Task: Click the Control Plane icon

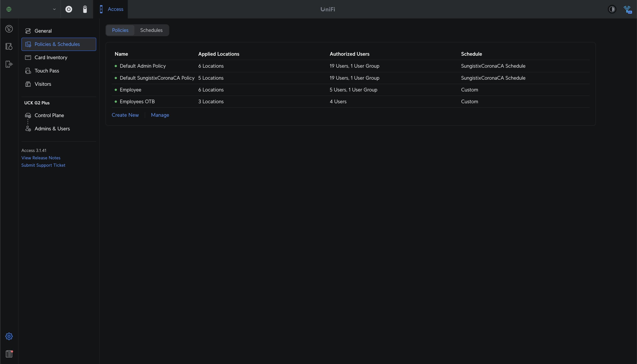Action: tap(28, 115)
